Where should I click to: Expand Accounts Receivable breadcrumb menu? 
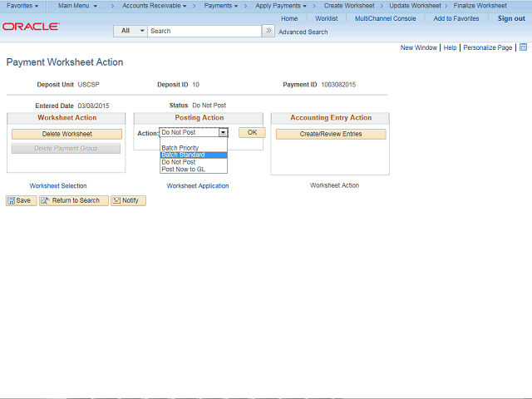point(155,6)
